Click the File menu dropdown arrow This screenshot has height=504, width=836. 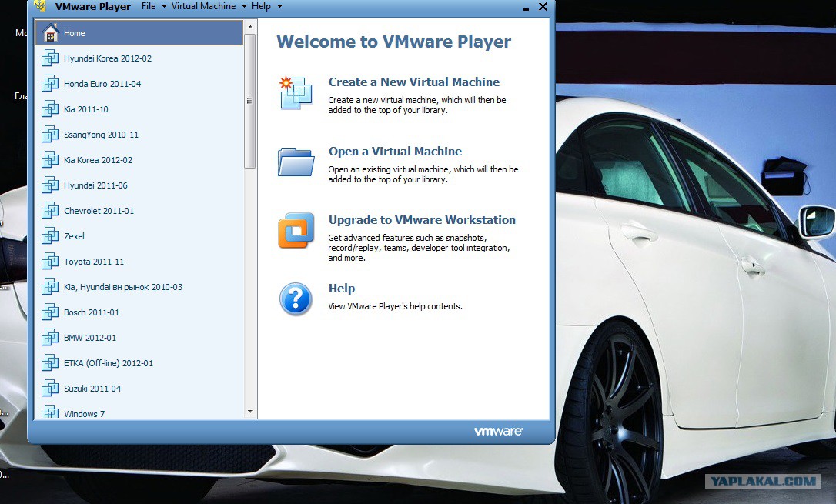164,6
